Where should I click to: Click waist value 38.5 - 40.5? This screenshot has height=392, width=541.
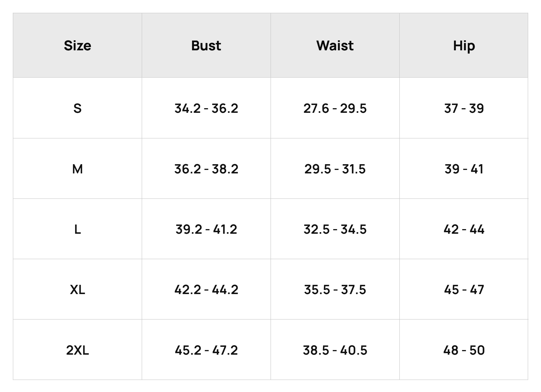(335, 350)
